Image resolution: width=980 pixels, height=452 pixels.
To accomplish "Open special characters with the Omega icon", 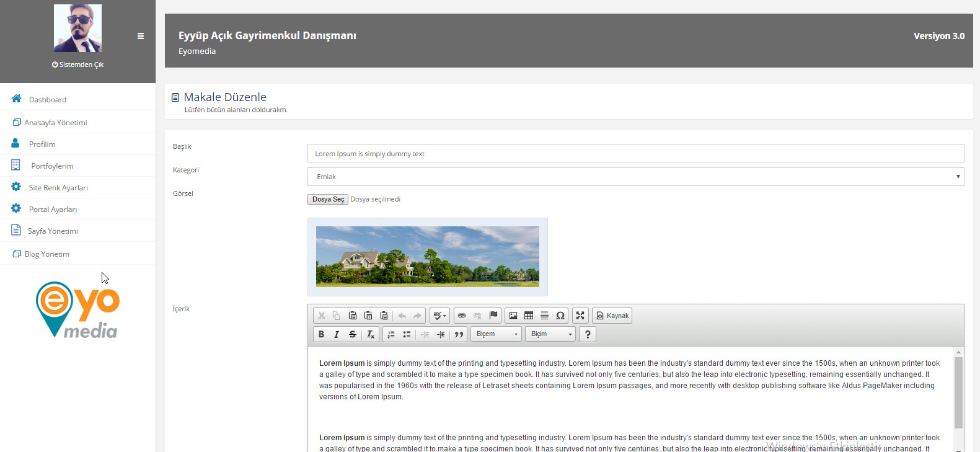I will (560, 316).
